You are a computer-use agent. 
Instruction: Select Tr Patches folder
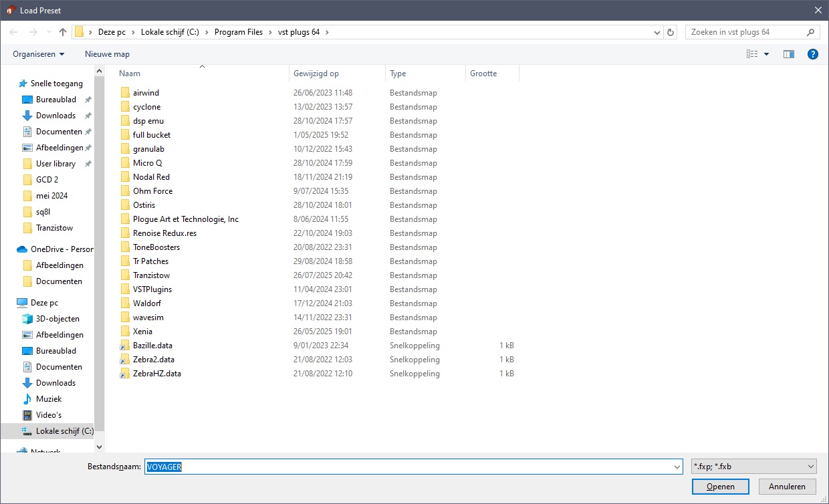(x=150, y=261)
